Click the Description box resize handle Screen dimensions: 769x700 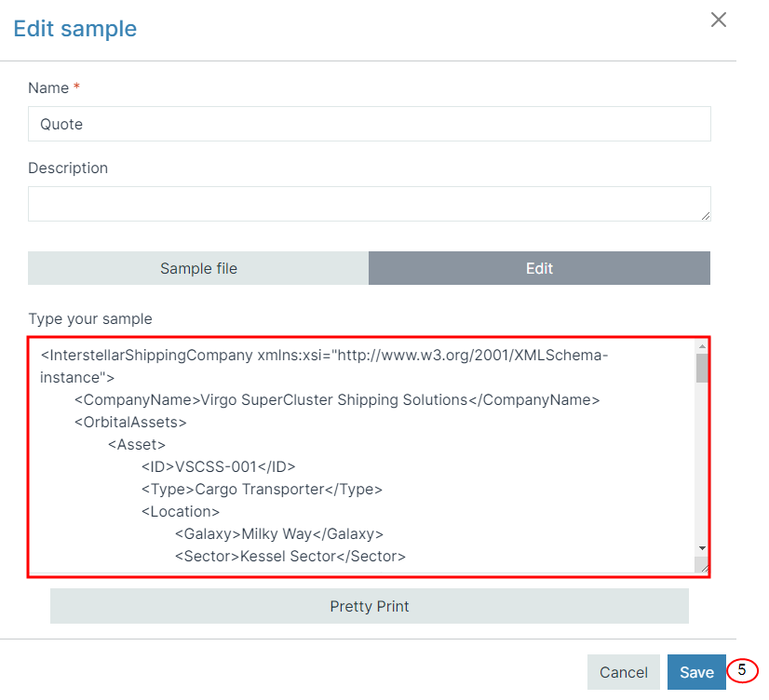(706, 216)
